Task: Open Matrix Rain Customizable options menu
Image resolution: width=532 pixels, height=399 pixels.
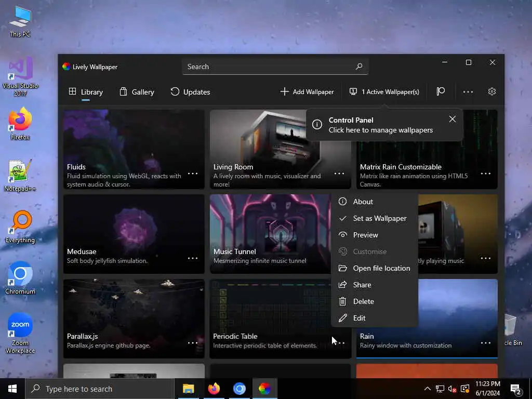Action: click(x=486, y=174)
